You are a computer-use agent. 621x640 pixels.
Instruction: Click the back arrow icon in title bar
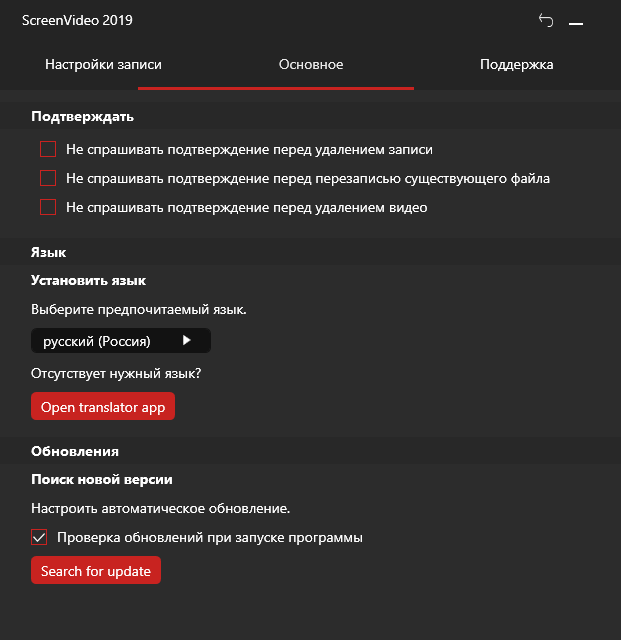point(545,20)
